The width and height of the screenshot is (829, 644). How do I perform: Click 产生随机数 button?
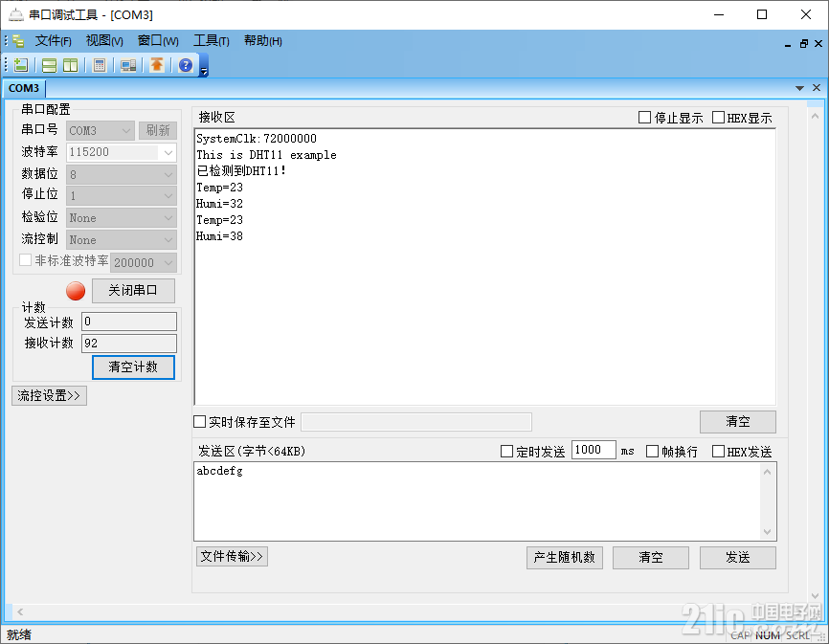(x=564, y=557)
